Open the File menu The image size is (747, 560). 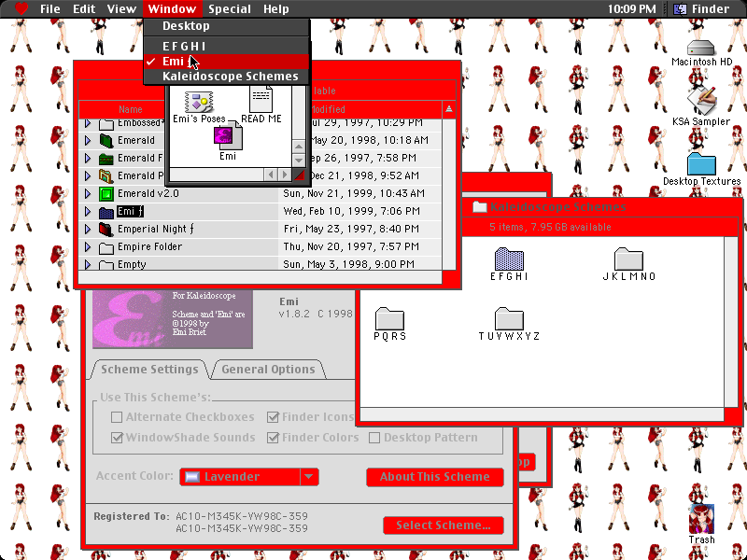click(50, 8)
